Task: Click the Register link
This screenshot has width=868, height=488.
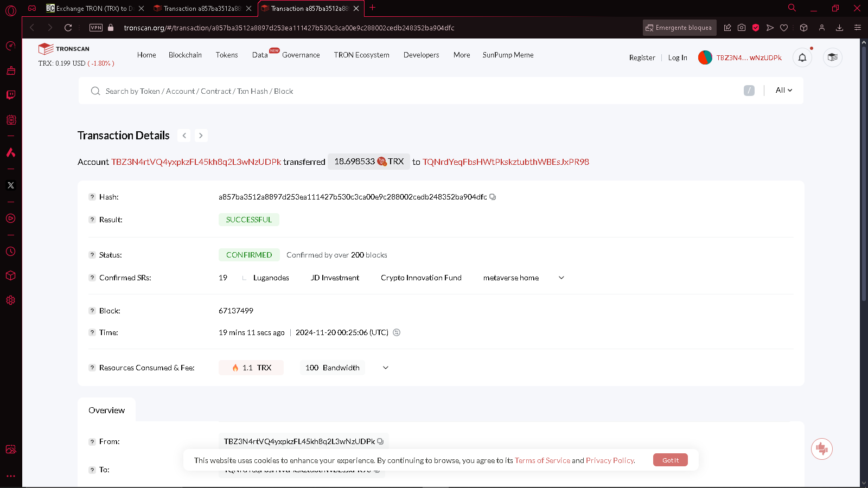Action: (642, 57)
